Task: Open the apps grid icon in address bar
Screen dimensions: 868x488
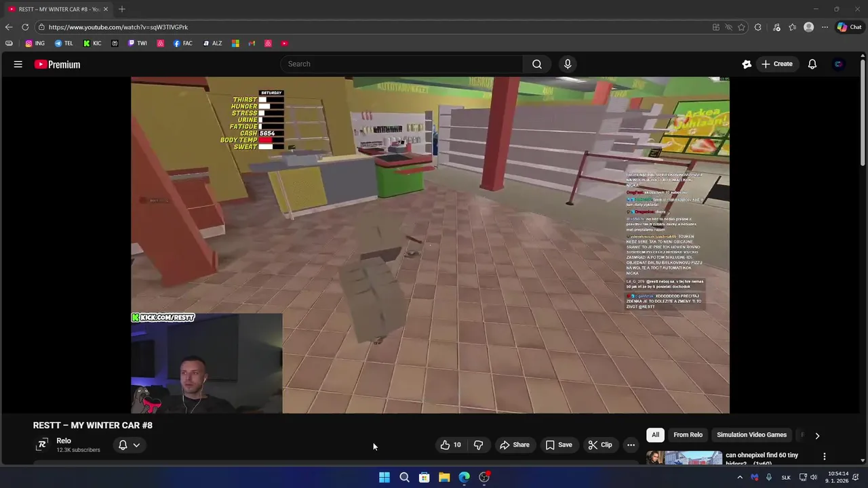Action: (x=715, y=27)
